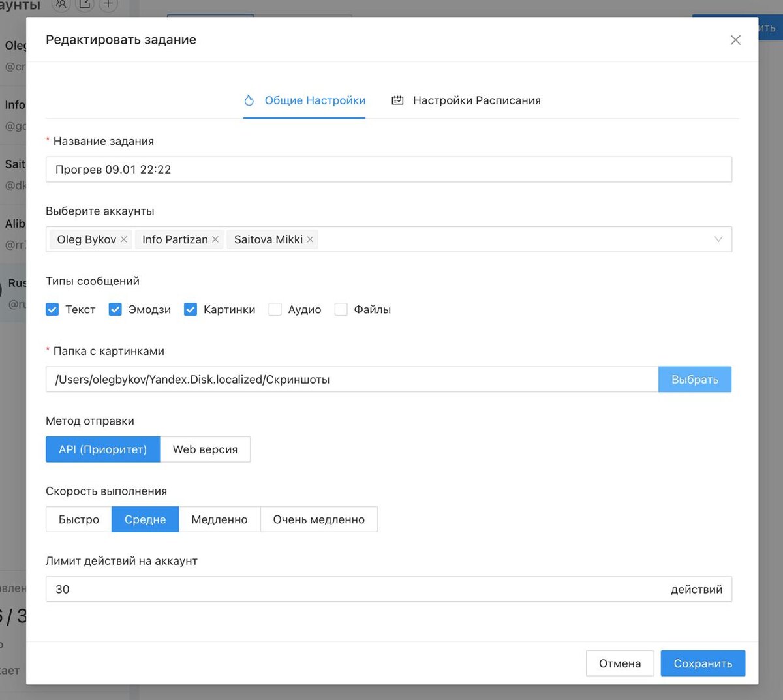Click the flame icon beside Общие Настройки
783x700 pixels.
(x=249, y=100)
